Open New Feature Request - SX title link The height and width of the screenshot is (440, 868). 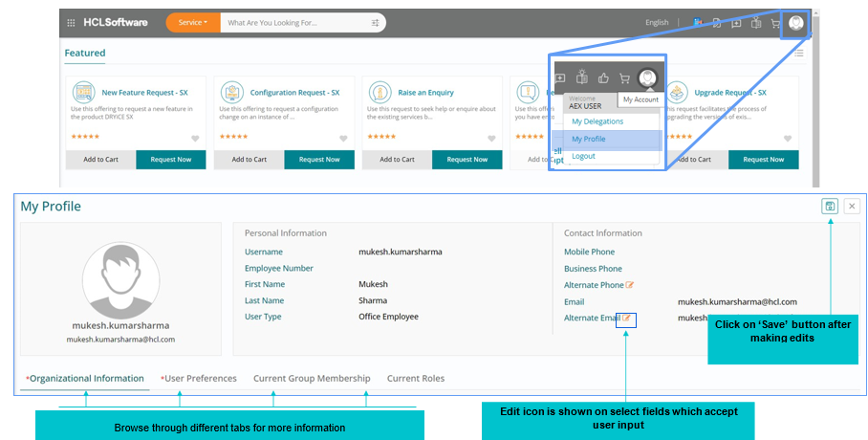point(144,93)
